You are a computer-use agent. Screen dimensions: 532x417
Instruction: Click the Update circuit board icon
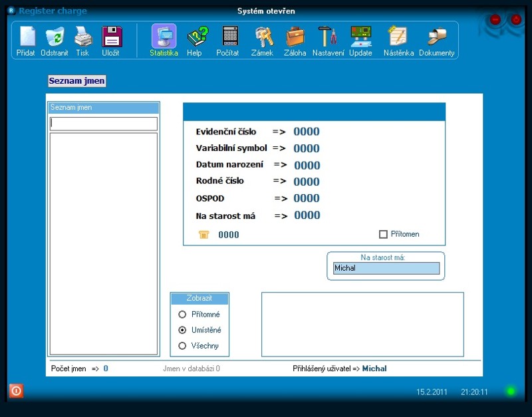361,37
